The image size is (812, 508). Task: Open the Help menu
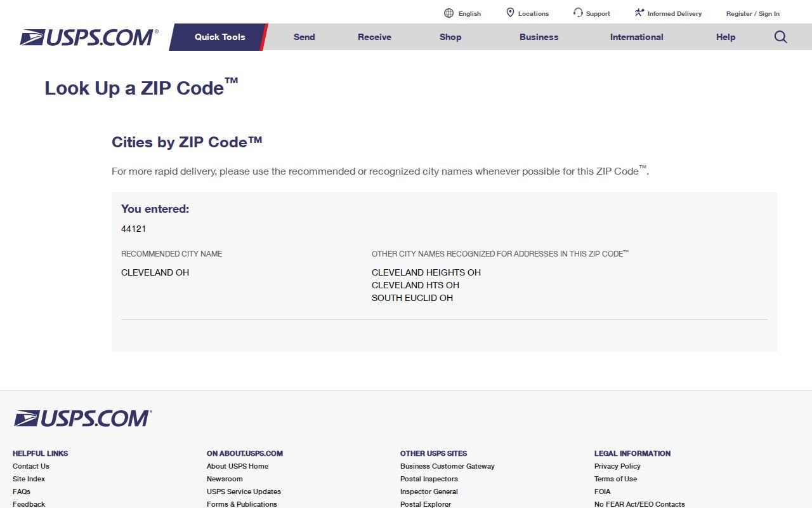pyautogui.click(x=726, y=37)
